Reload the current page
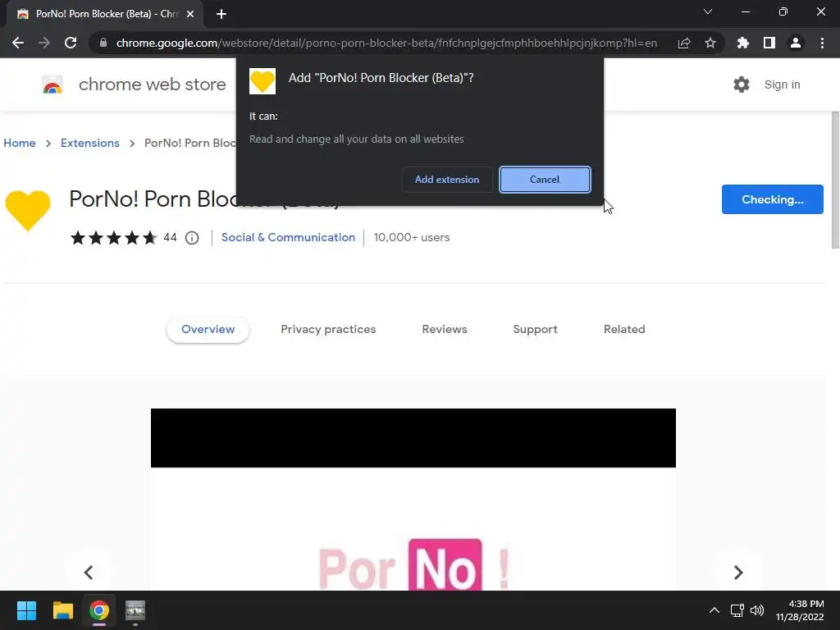The height and width of the screenshot is (630, 840). pyautogui.click(x=71, y=43)
